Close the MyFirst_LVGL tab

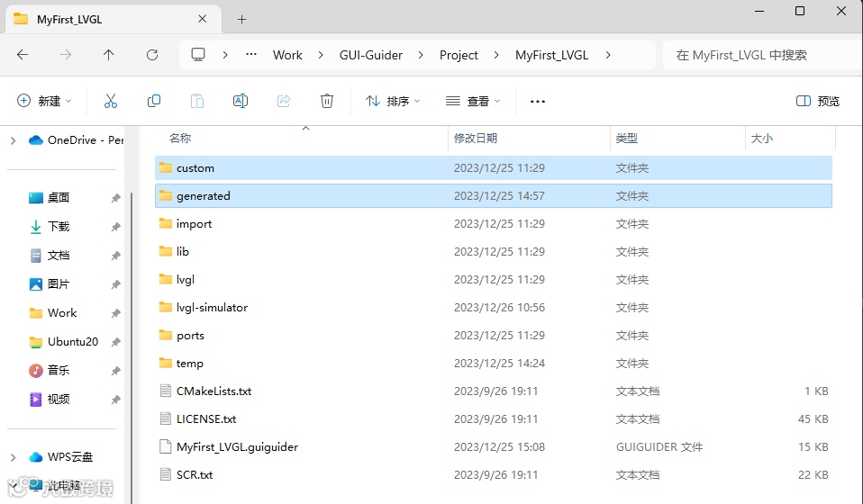202,19
